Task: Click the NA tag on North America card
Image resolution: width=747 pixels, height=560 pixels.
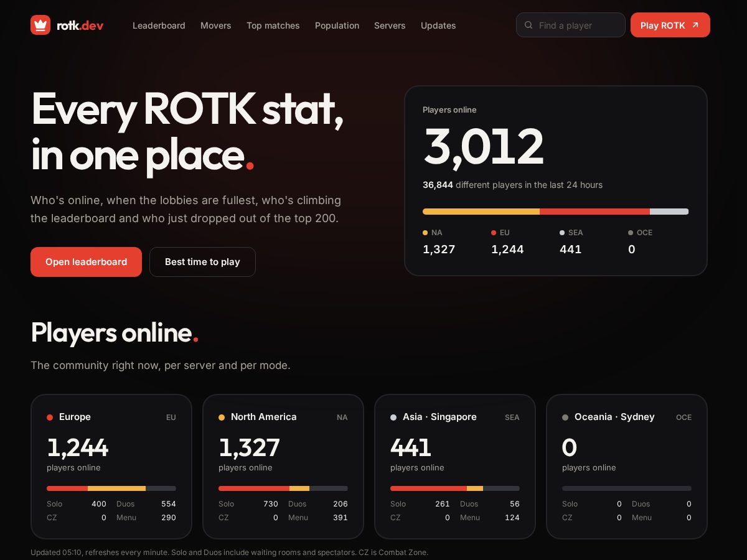Action: 342,418
